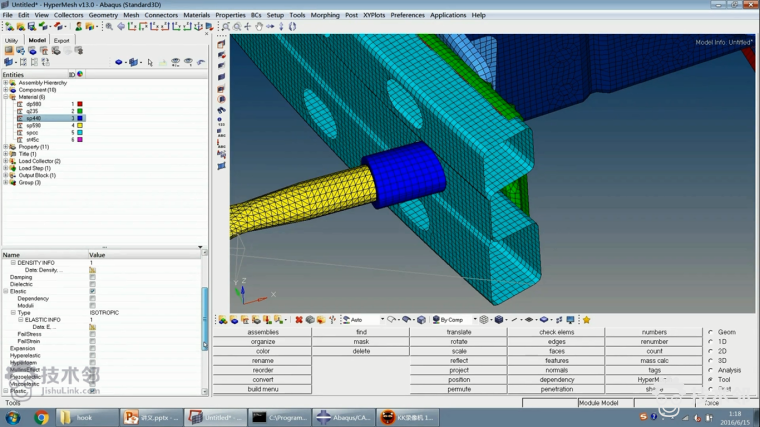The image size is (760, 427).
Task: Open the Mesh menu
Action: point(131,15)
